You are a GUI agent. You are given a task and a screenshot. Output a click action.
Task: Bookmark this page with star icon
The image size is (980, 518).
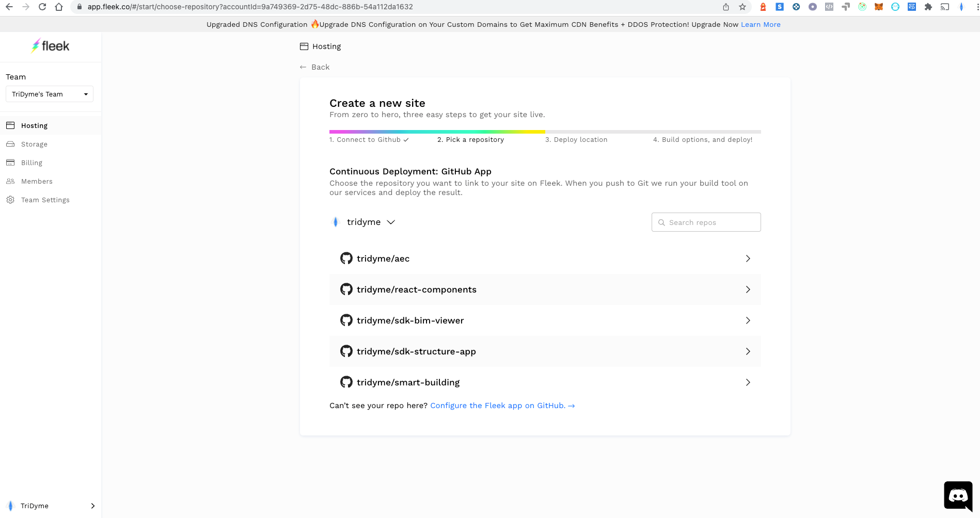[742, 7]
